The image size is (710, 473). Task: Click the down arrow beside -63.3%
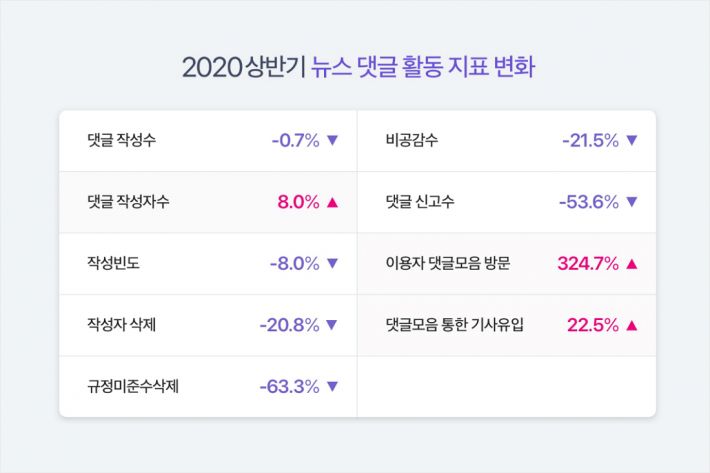click(333, 386)
